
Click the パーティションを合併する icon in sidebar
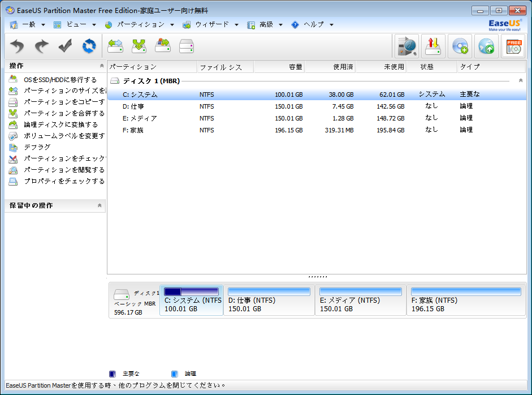point(13,113)
